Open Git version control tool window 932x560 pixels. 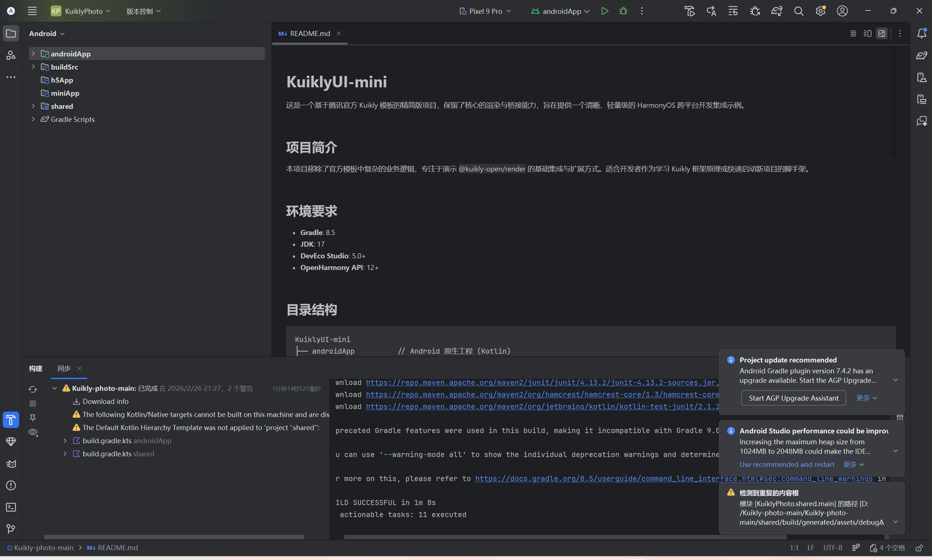pos(11,529)
